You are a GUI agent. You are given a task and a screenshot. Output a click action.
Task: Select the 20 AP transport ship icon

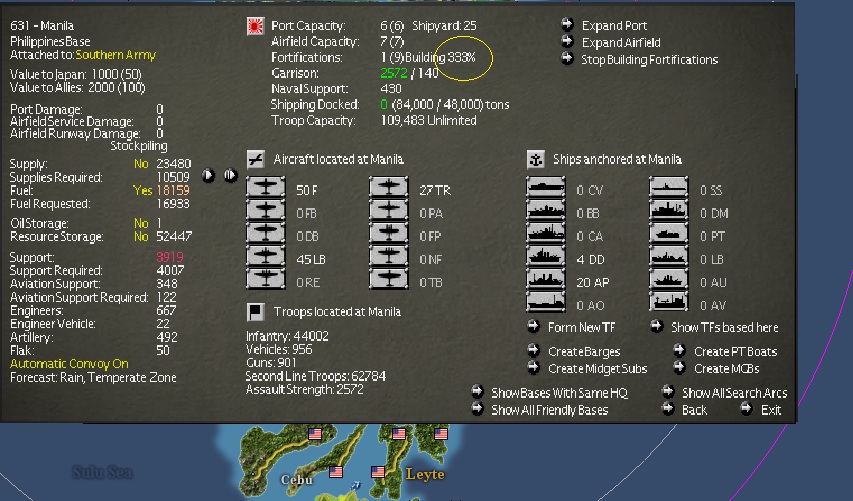coord(546,279)
